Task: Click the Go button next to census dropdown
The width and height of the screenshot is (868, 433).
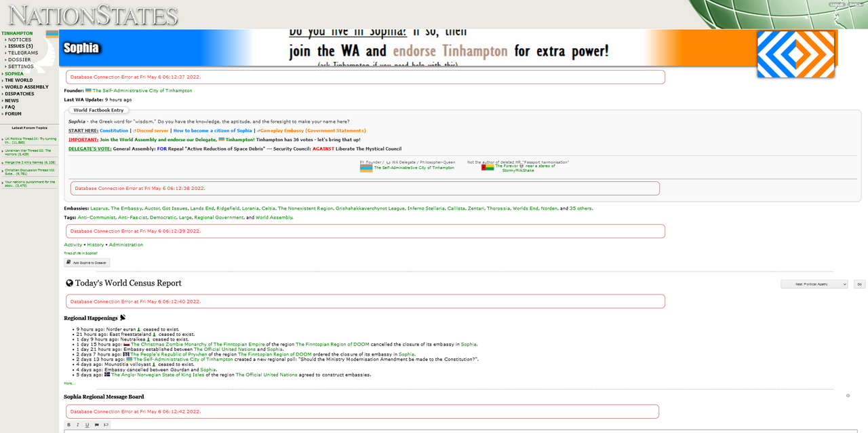Action: (859, 284)
